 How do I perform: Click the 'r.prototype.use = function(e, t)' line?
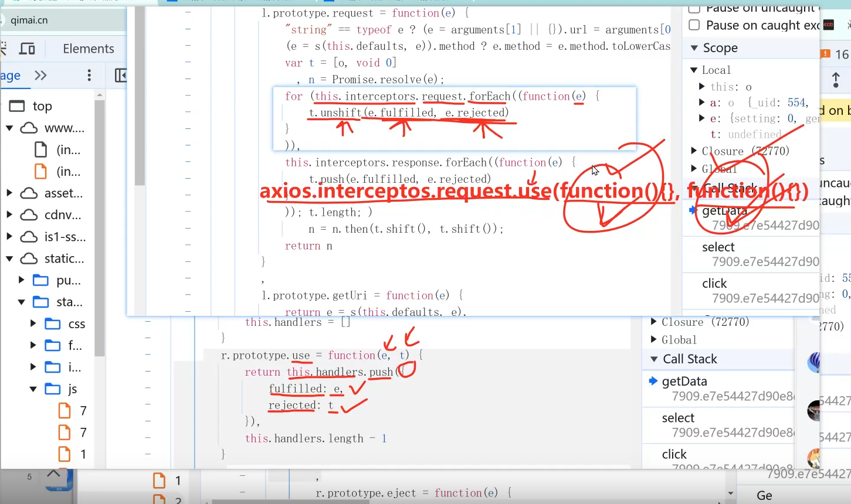[322, 356]
